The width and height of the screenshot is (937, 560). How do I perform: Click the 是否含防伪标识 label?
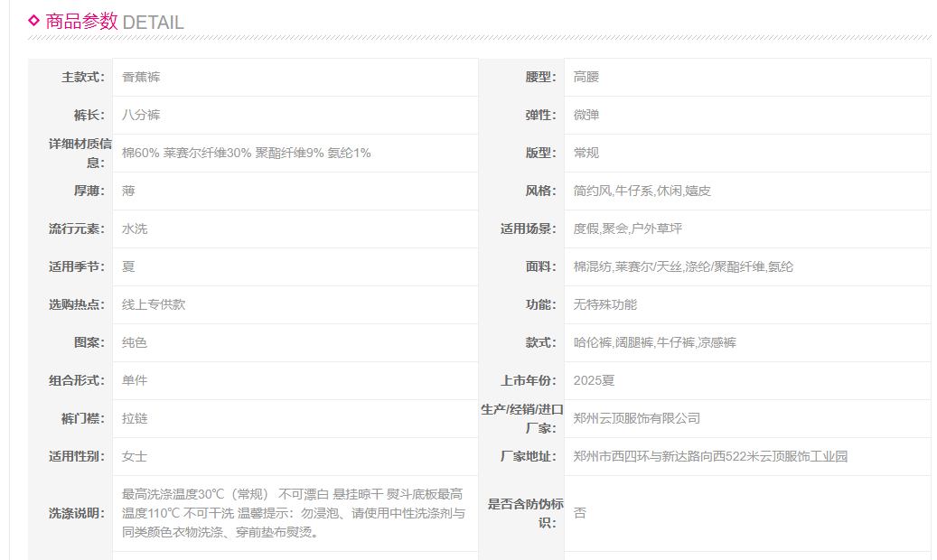[x=526, y=513]
